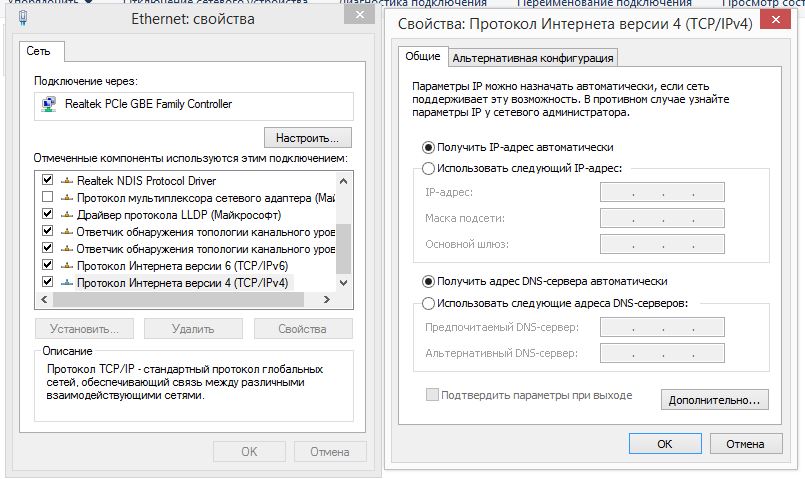Confirm with OK in the TCP/IPv4 dialog
Screen dimensions: 805x479
coord(665,444)
